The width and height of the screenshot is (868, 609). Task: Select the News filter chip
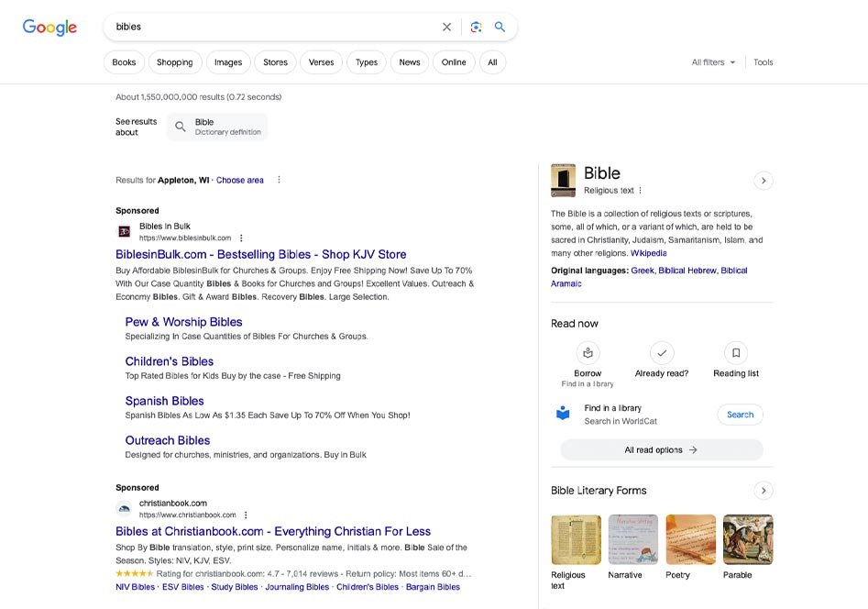click(x=410, y=62)
